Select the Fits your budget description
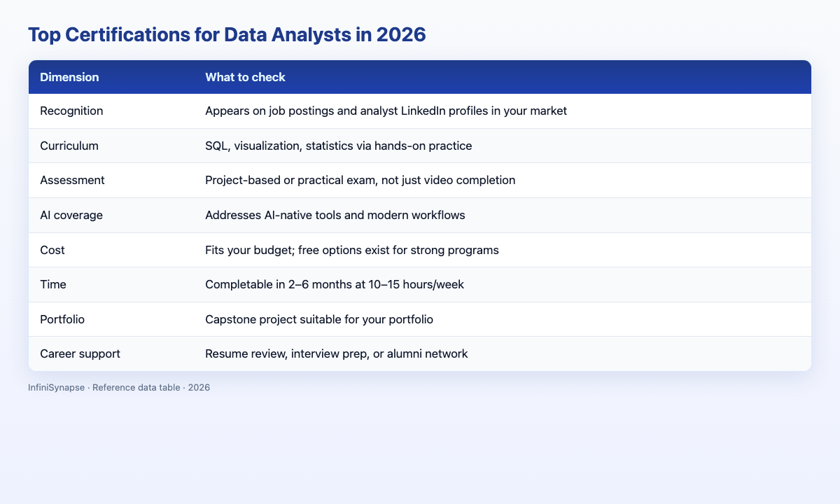 coord(352,250)
